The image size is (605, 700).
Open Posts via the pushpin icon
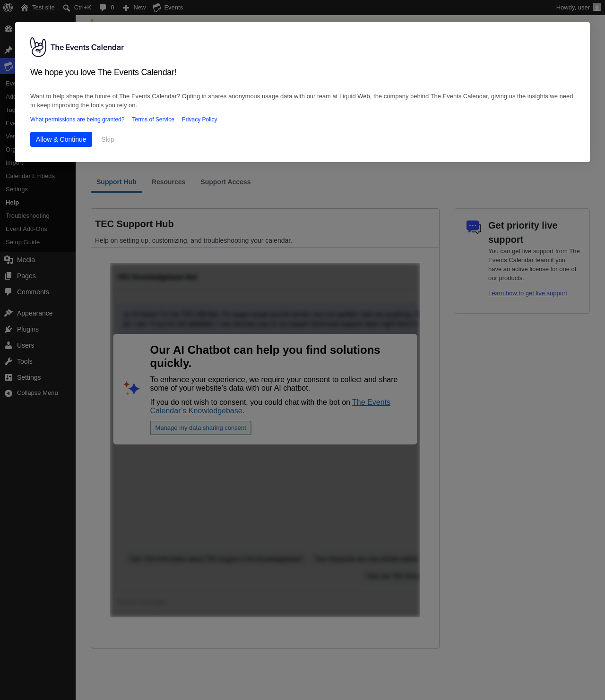(x=9, y=50)
